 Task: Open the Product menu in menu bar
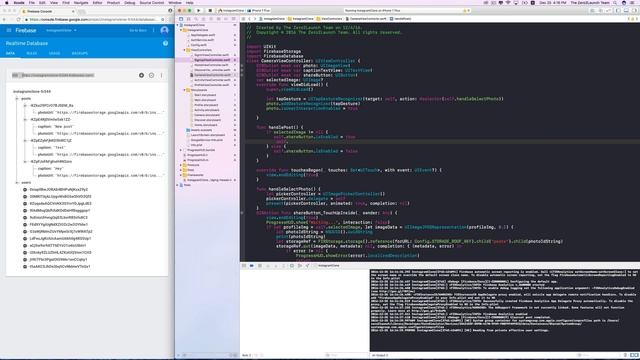click(113, 2)
